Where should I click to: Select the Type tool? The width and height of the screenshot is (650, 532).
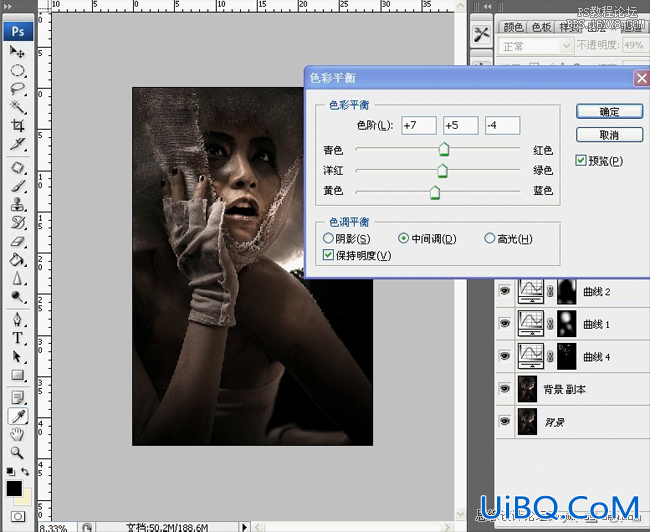(x=17, y=338)
